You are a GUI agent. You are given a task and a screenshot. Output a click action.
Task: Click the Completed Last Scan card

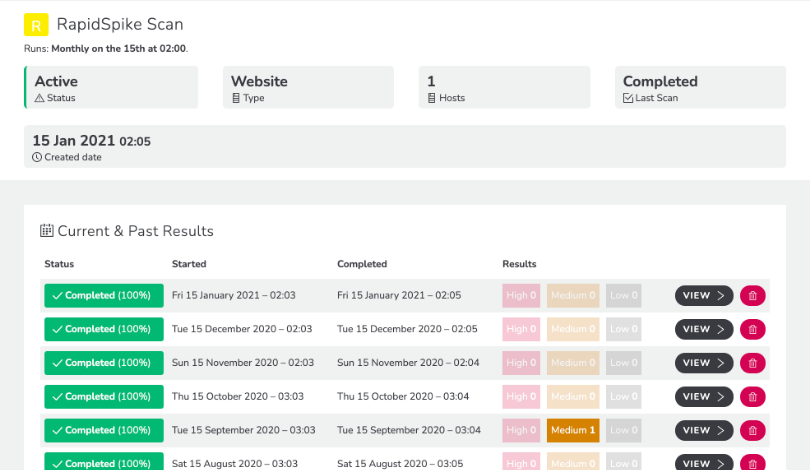(700, 87)
